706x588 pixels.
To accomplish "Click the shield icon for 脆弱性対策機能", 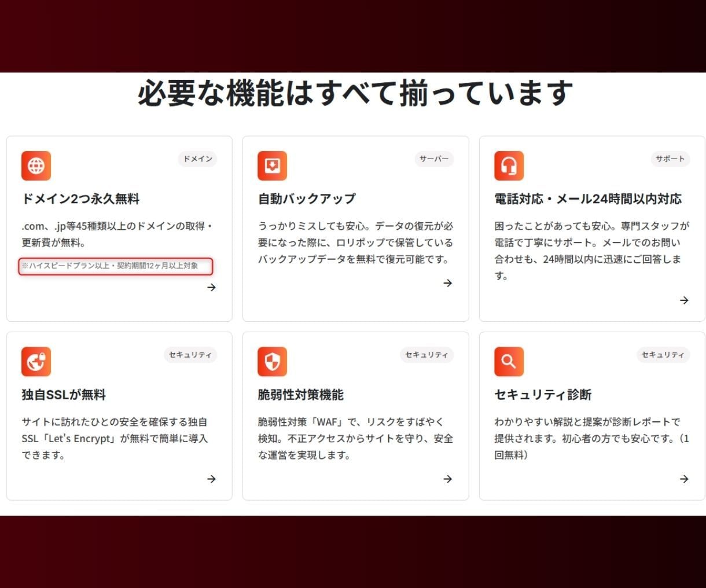I will tap(272, 362).
